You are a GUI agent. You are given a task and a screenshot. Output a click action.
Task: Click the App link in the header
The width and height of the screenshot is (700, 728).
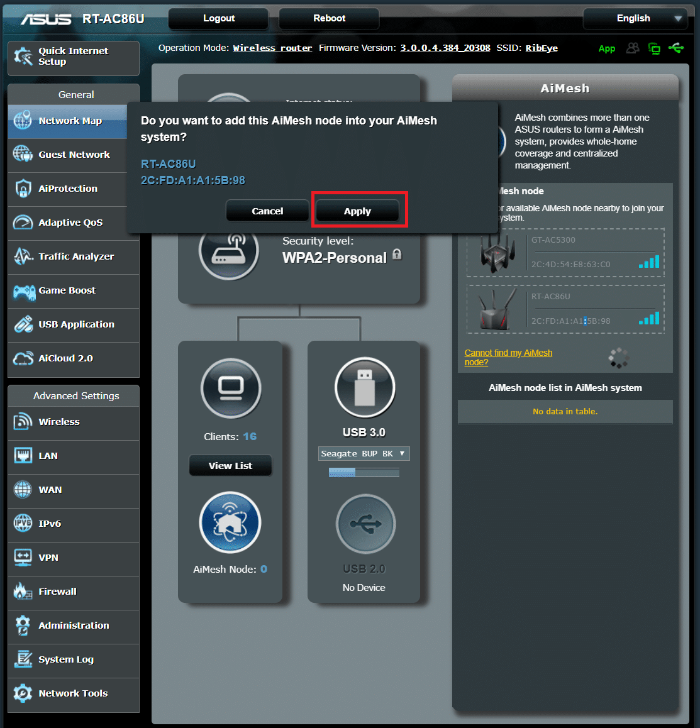pyautogui.click(x=607, y=49)
